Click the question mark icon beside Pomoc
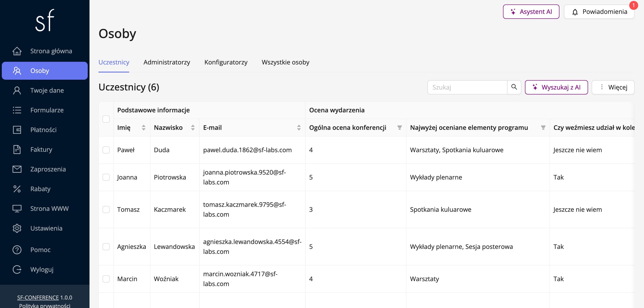The height and width of the screenshot is (308, 644). coord(17,250)
